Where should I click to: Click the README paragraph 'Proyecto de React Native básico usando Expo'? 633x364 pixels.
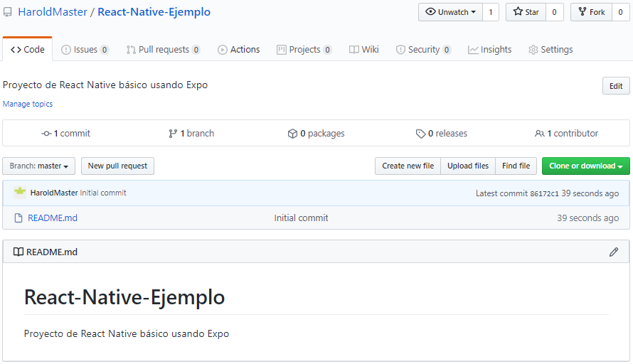(127, 333)
